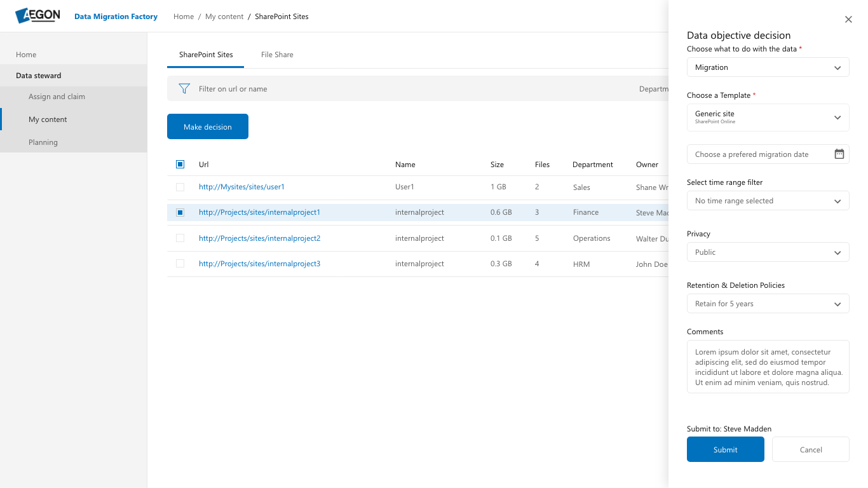868x488 pixels.
Task: Open the Retain for 5 years dropdown
Action: [x=768, y=304]
